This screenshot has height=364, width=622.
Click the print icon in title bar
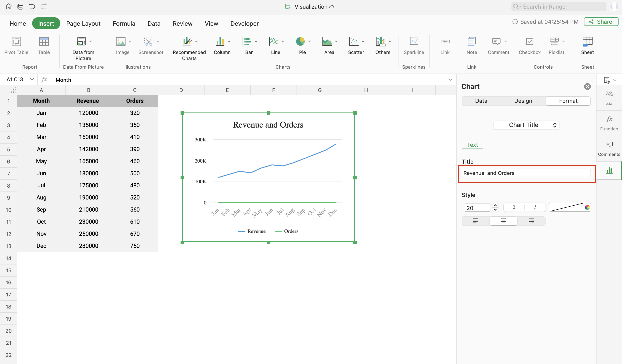(20, 6)
